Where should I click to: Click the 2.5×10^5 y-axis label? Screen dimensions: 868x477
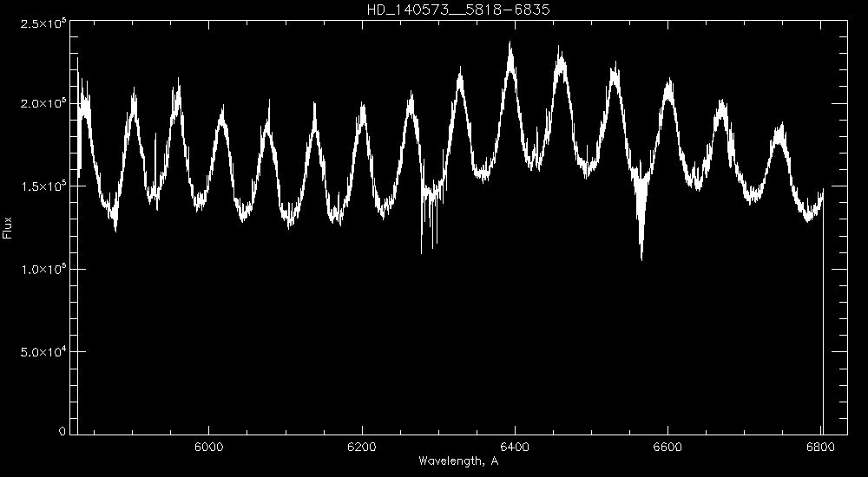43,23
